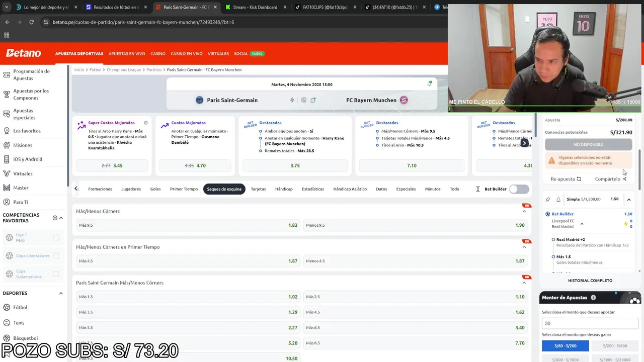The width and height of the screenshot is (644, 362).
Task: Check the Copa Libertadores checkbox
Action: pos(56,255)
